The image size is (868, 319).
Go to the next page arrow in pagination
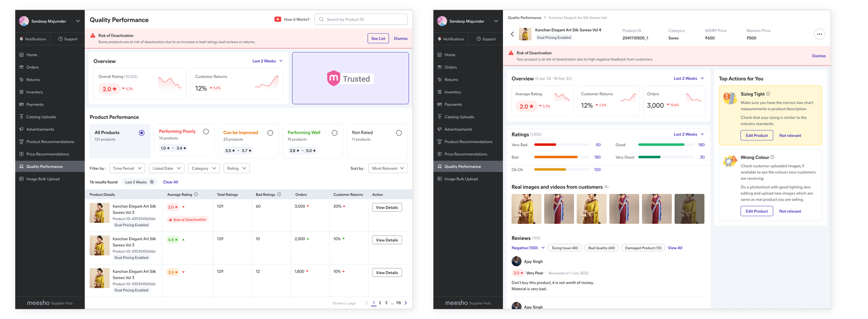pos(406,303)
